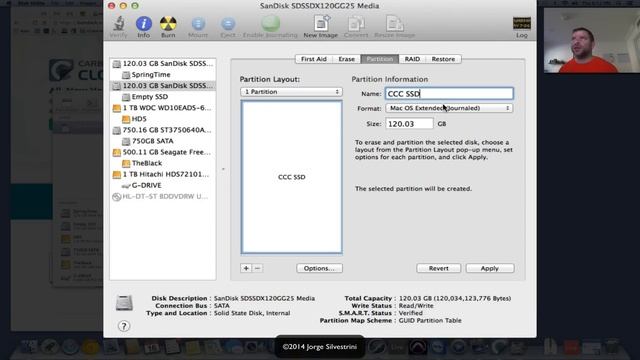
Task: Select 750.16 GB ST3750640A disk
Action: [162, 130]
